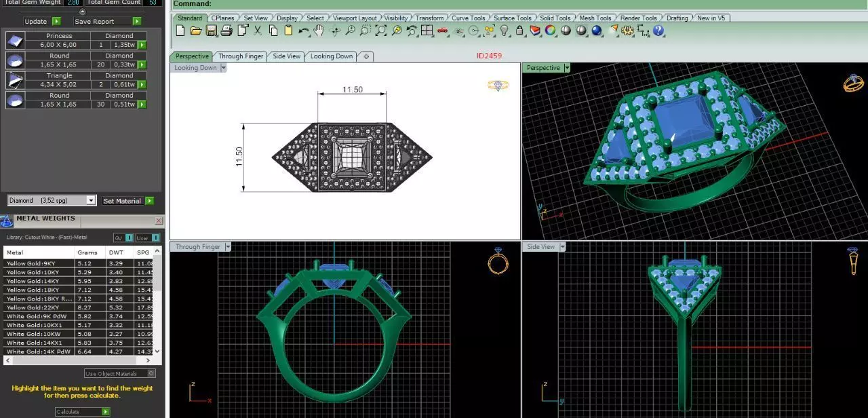
Task: Click the blue sphere Render icon
Action: tap(597, 31)
